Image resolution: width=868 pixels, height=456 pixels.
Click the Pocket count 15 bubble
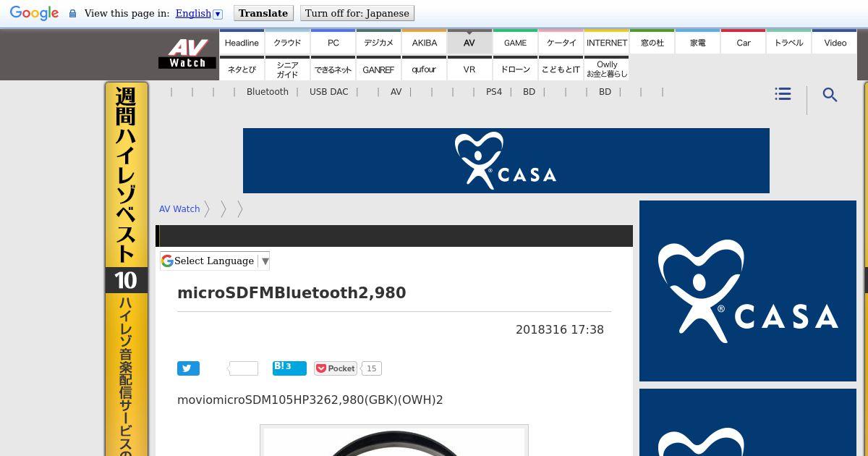click(x=371, y=368)
